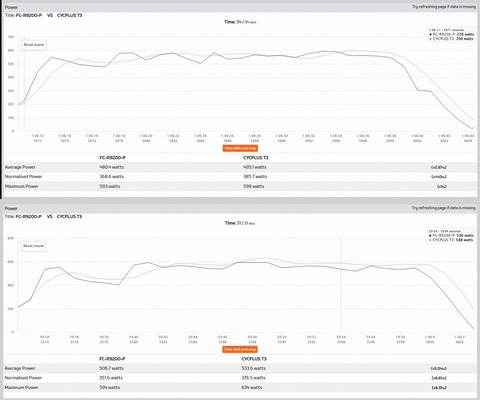Click the Normalised Power label in lower table

point(23,378)
